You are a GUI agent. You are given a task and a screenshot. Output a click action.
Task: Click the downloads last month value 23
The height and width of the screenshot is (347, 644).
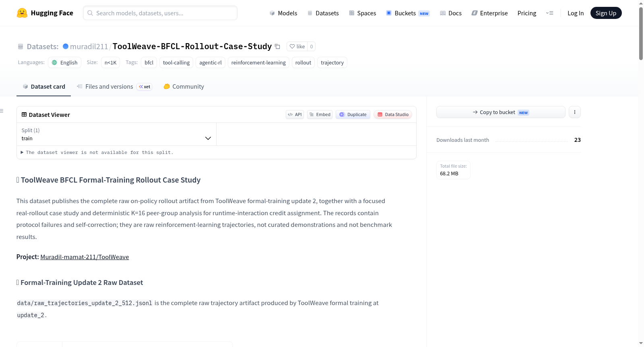tap(578, 140)
